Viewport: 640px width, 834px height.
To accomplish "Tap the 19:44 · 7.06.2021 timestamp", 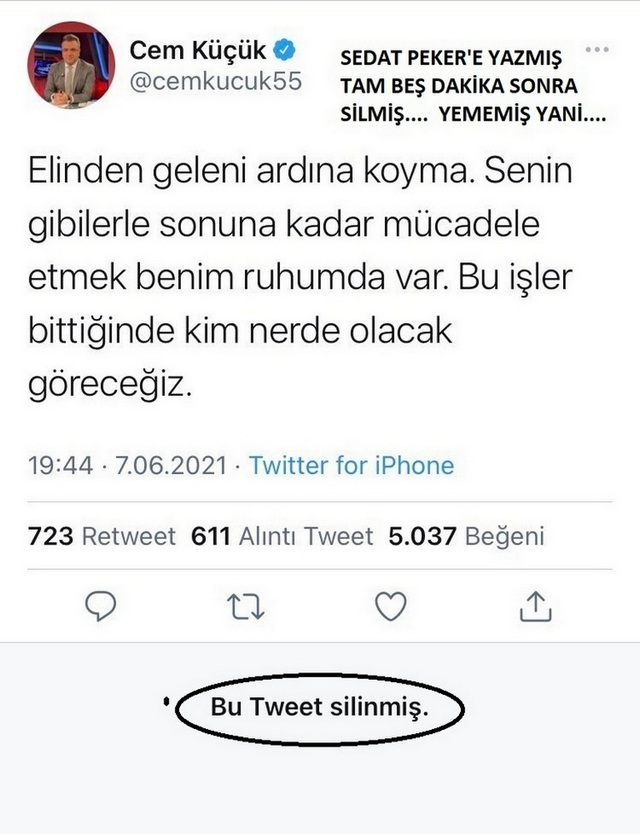I will 128,465.
